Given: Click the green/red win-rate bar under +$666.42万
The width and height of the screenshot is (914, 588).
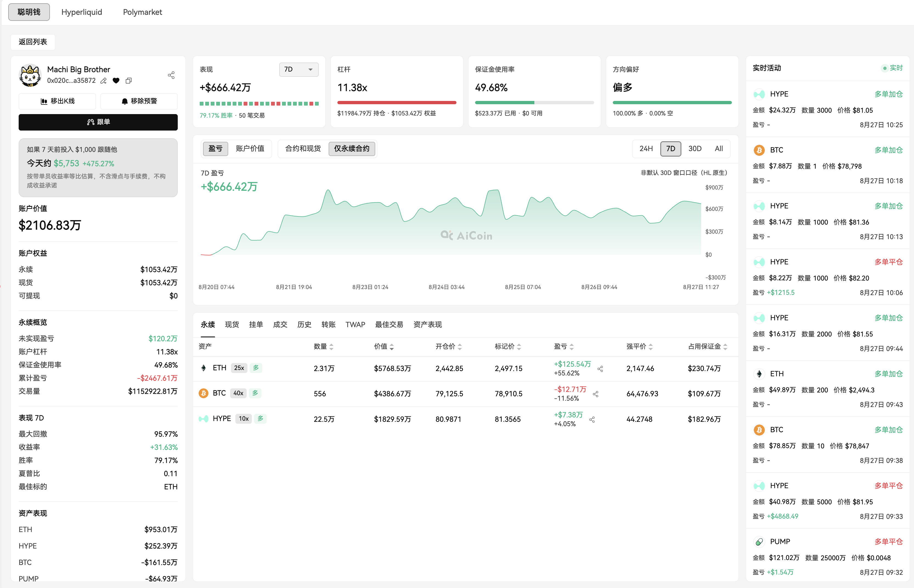Looking at the screenshot, I should (x=259, y=104).
